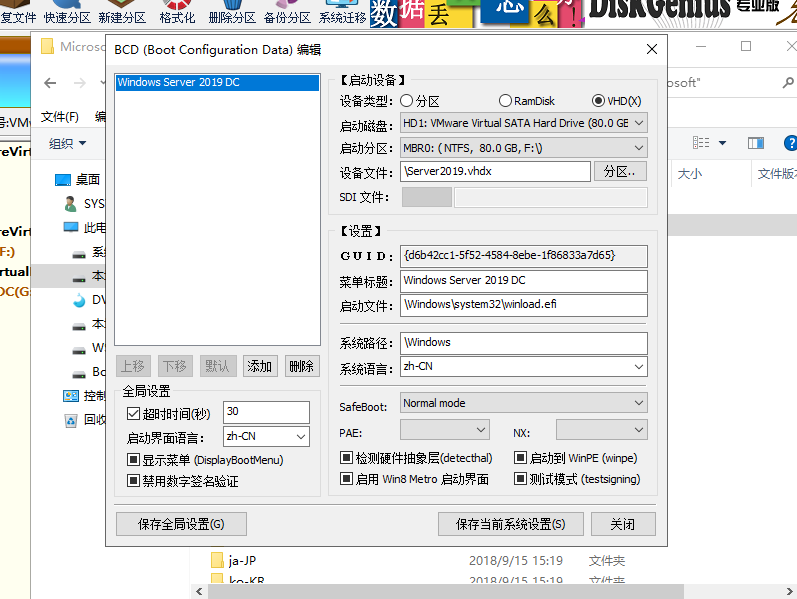The width and height of the screenshot is (797, 599).
Task: Click the 默认 button
Action: [218, 366]
